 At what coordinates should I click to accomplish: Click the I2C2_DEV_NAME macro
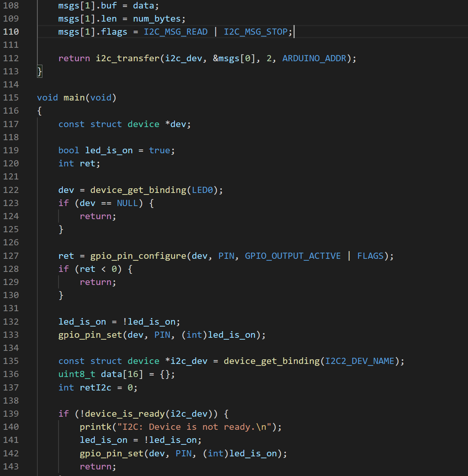(360, 361)
